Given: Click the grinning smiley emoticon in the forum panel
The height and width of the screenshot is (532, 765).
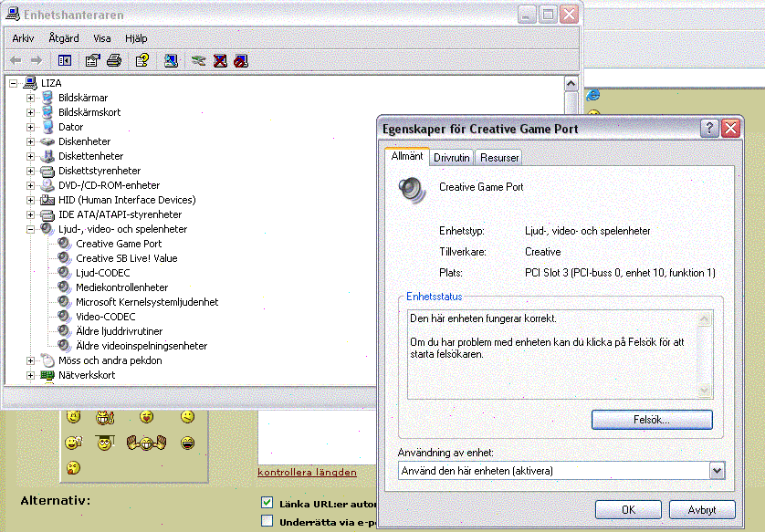Looking at the screenshot, I should [x=187, y=443].
